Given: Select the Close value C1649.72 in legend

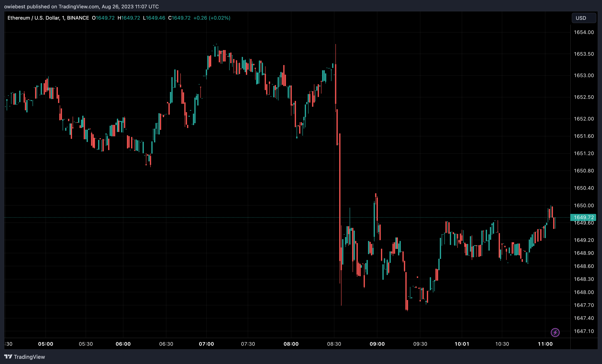Looking at the screenshot, I should pyautogui.click(x=179, y=18).
